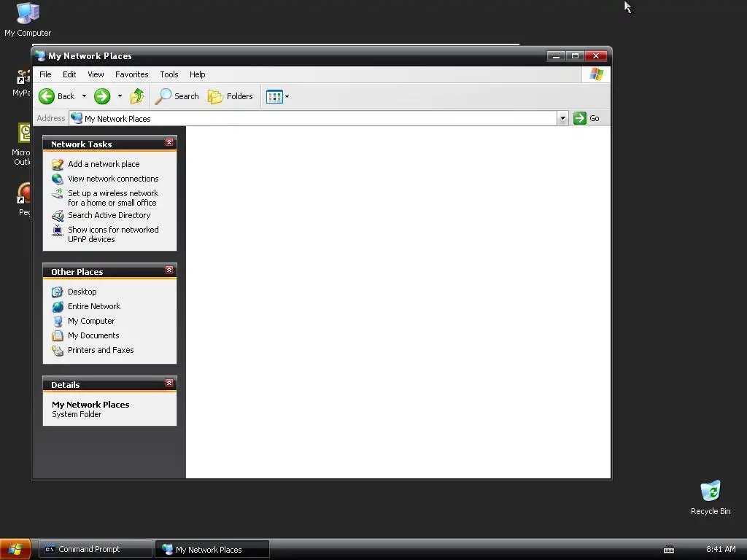Viewport: 747px width, 560px height.
Task: Minimize the My Network Places window
Action: [x=556, y=56]
